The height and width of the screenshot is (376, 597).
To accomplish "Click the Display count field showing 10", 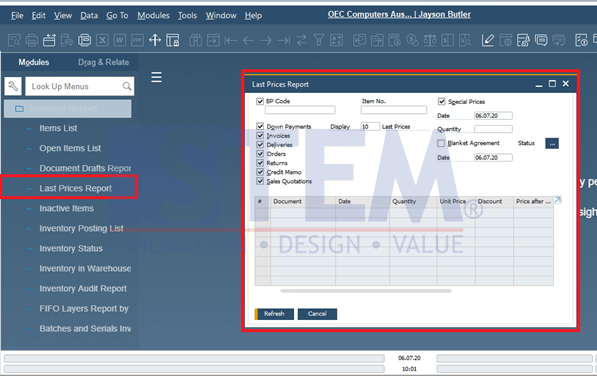I will (x=370, y=126).
